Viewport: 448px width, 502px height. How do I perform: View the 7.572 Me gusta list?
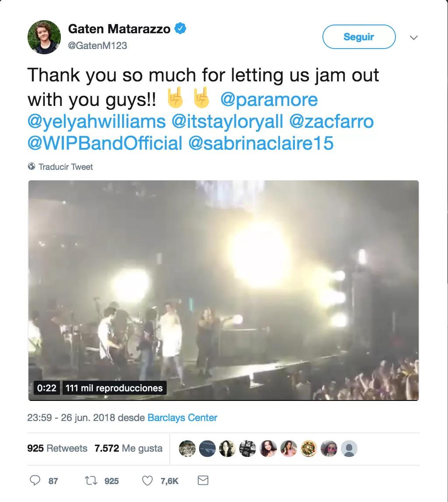click(129, 449)
